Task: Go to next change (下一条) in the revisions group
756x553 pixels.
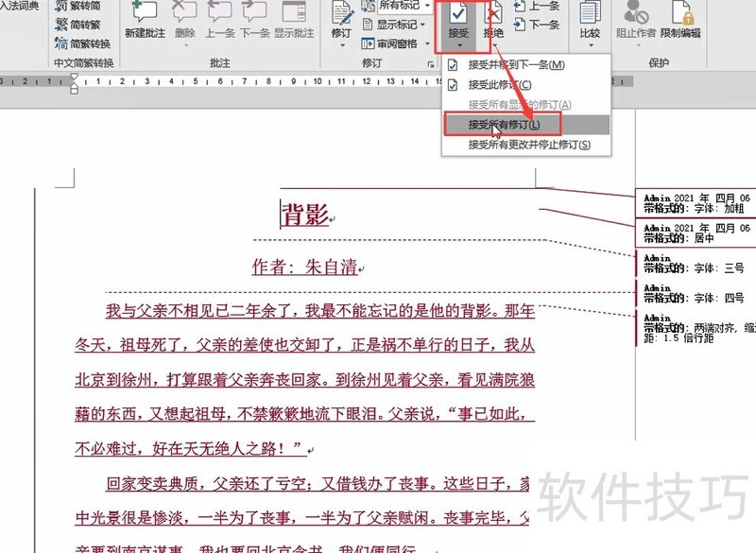Action: click(x=537, y=25)
